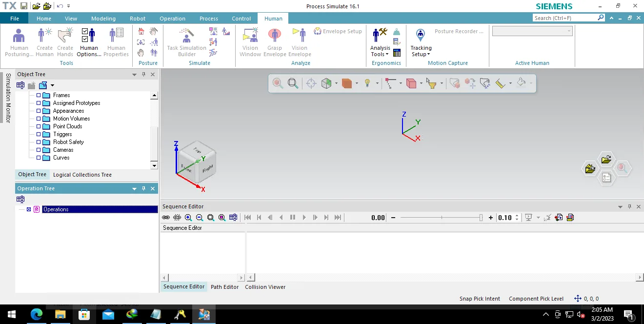Click the simulation speed slider track
Screen dimensions: 644x324
[x=442, y=218]
